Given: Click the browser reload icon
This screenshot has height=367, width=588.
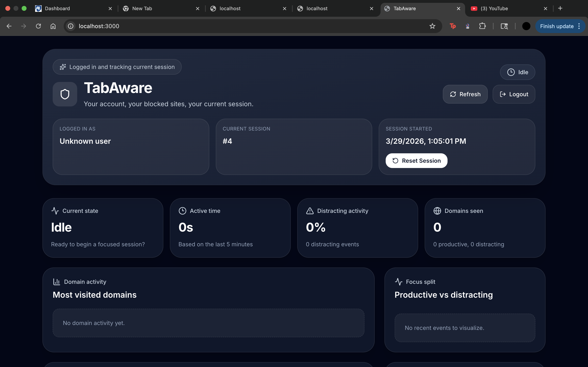Looking at the screenshot, I should pyautogui.click(x=38, y=26).
